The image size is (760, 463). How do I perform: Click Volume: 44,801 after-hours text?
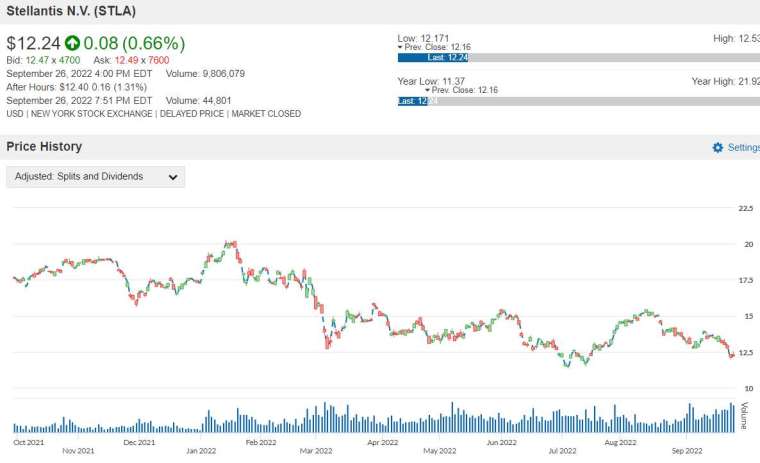[198, 100]
